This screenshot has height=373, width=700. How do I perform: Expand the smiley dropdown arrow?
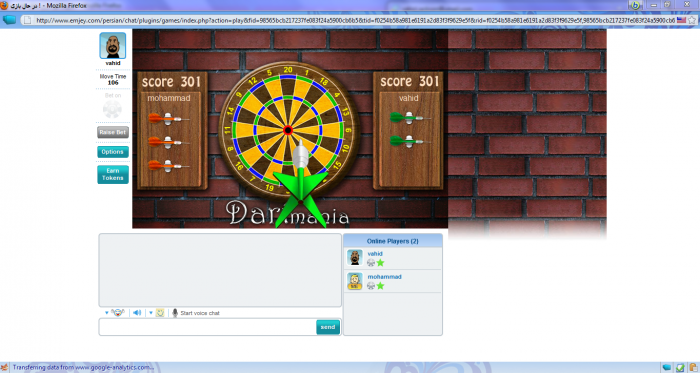151,313
